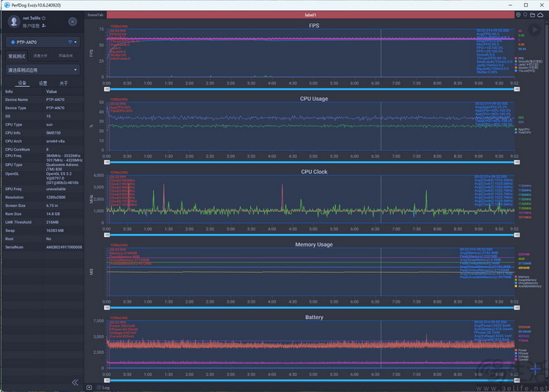
Task: Open the saved records folder icon
Action: point(532,15)
